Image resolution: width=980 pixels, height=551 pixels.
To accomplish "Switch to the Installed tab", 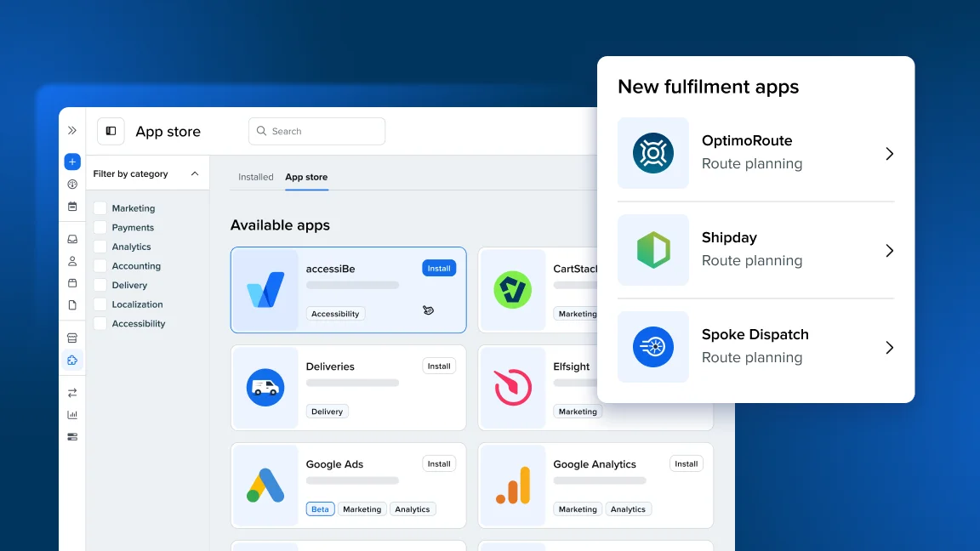I will click(x=255, y=177).
